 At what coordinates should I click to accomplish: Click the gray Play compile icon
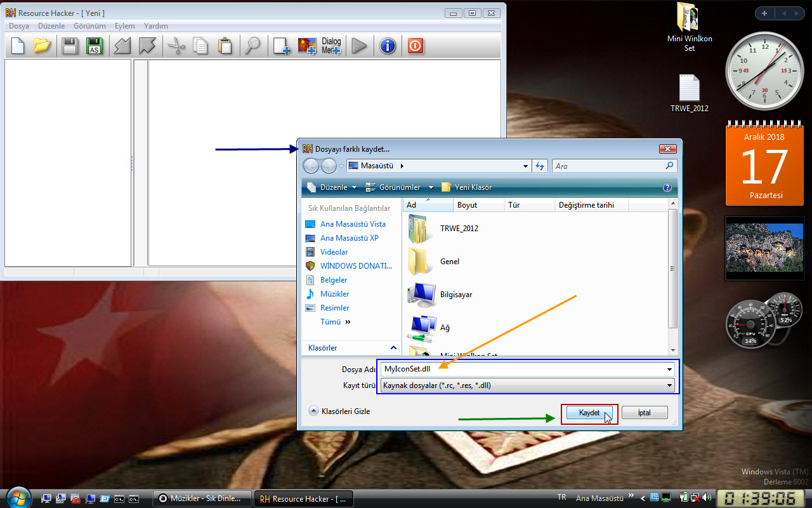pos(359,46)
